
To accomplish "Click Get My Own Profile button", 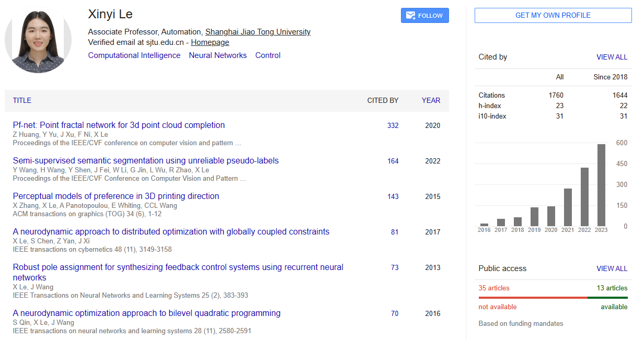I will (553, 16).
